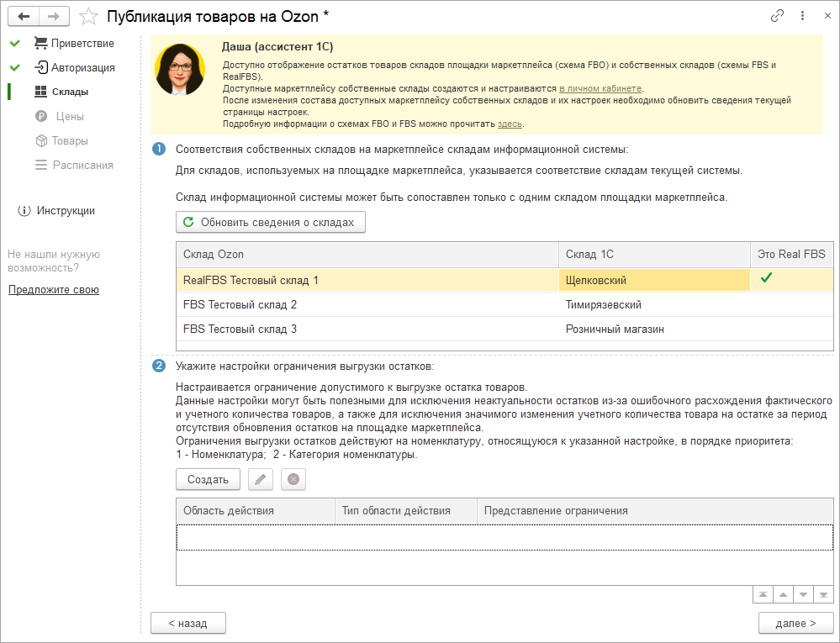Follow the Предложите свою link
Viewport: 840px width, 643px height.
(54, 290)
